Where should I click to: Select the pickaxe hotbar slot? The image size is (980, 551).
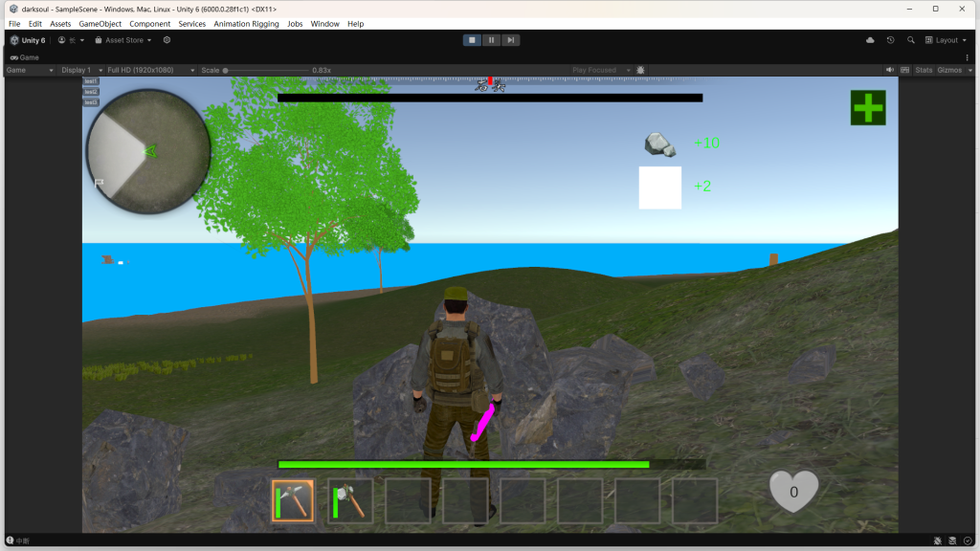tap(293, 501)
